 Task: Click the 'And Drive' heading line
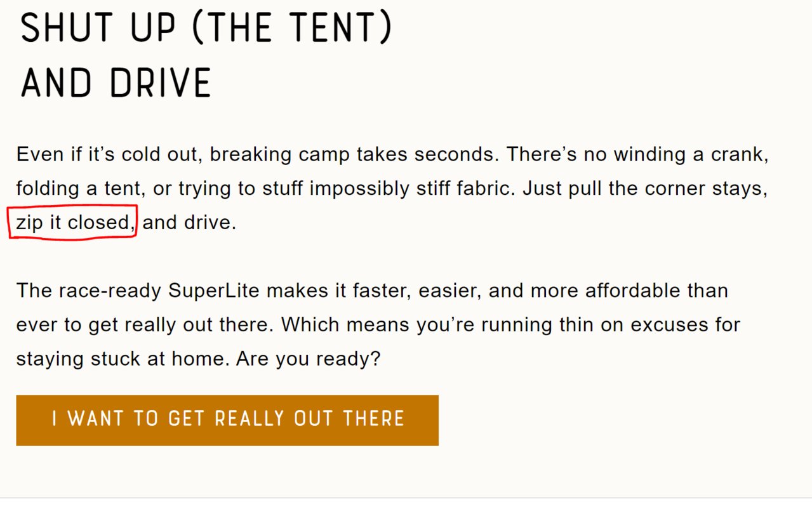click(116, 83)
